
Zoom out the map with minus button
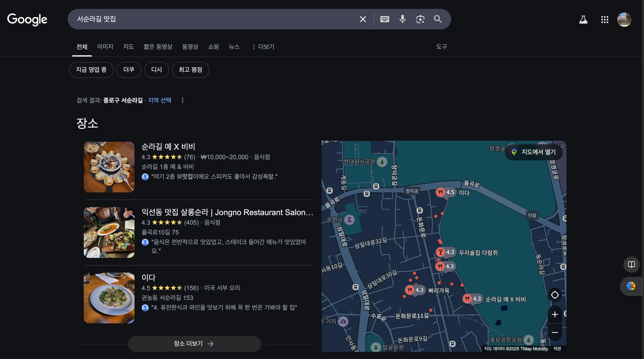555,332
